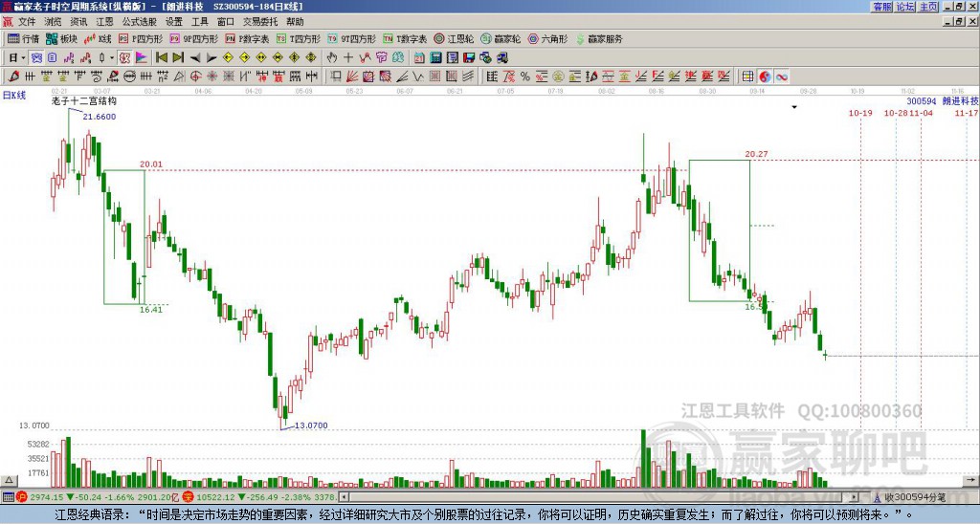Step chart right with black arrow
The image size is (980, 524).
tap(212, 57)
